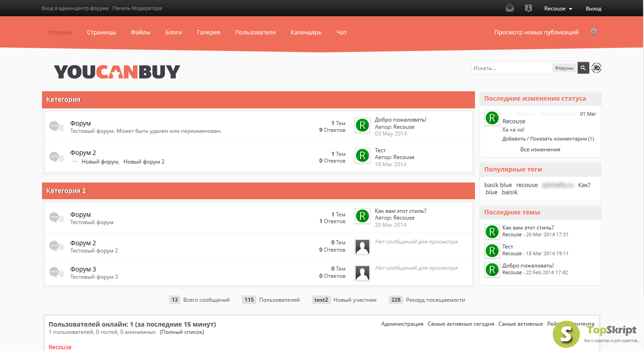Select the Блоги navigation tab
The height and width of the screenshot is (351, 644).
click(174, 32)
